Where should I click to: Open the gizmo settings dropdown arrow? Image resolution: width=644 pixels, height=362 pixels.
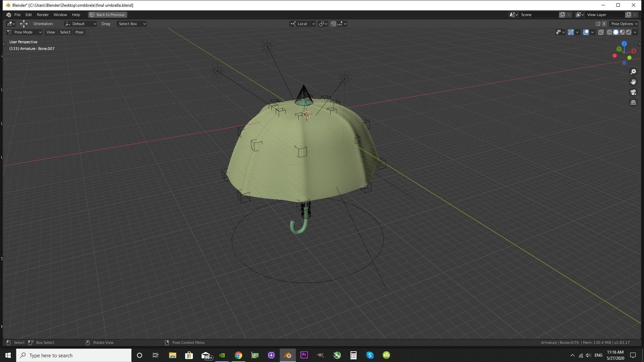[577, 32]
